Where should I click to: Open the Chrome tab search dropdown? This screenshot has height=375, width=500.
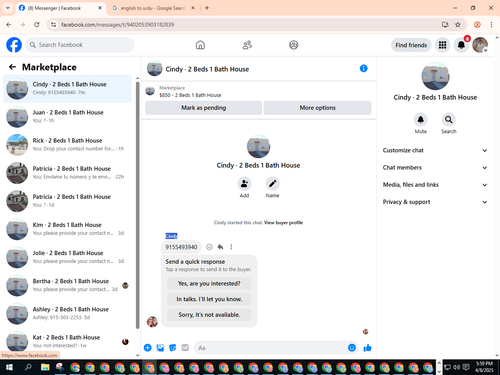point(8,8)
